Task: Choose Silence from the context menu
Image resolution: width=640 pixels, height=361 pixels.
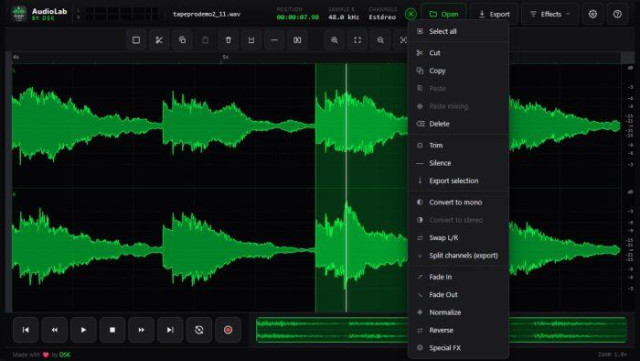Action: [x=458, y=163]
